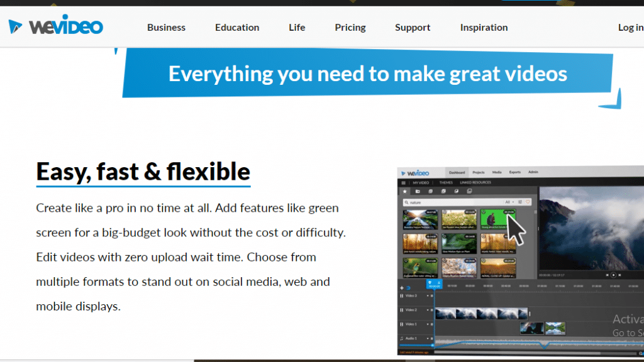Select the fifth media library tab icon
This screenshot has width=644, height=362.
pos(457,191)
